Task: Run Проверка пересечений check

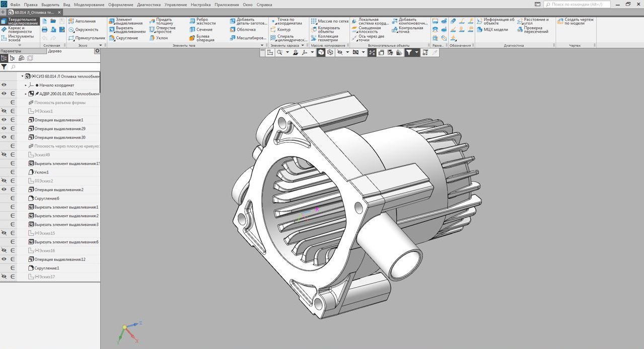Action: 533,30
